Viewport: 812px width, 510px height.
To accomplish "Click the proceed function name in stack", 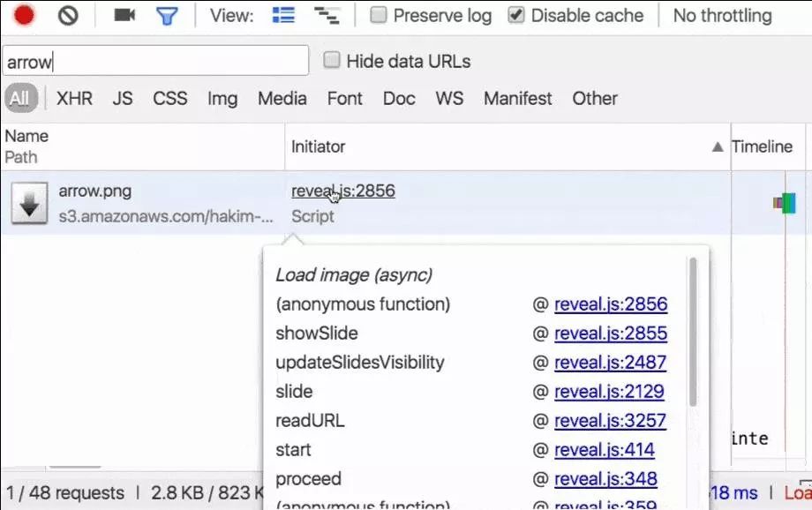I will (x=308, y=479).
